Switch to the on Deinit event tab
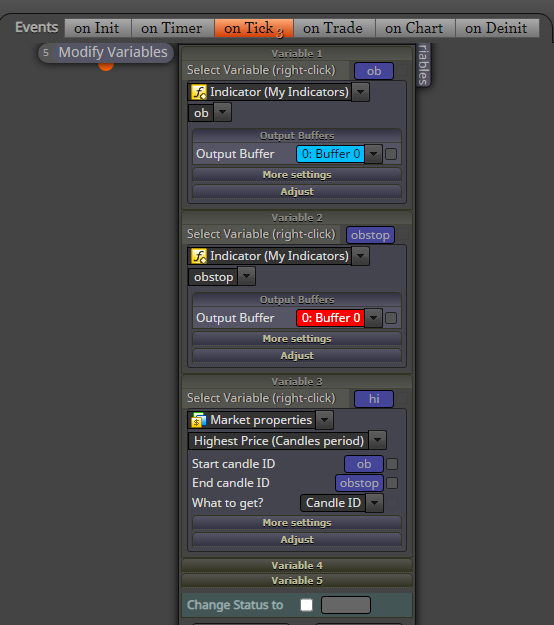 coord(497,28)
